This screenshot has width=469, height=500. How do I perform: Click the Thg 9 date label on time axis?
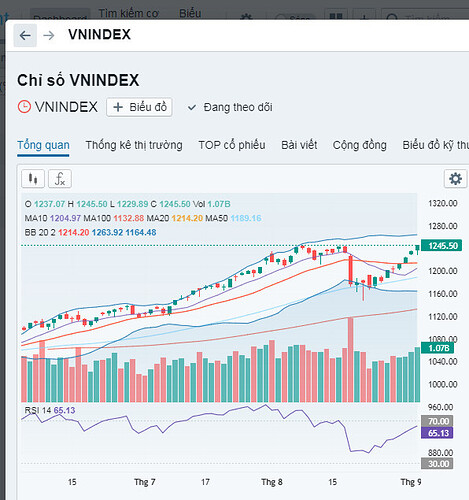[x=411, y=482]
